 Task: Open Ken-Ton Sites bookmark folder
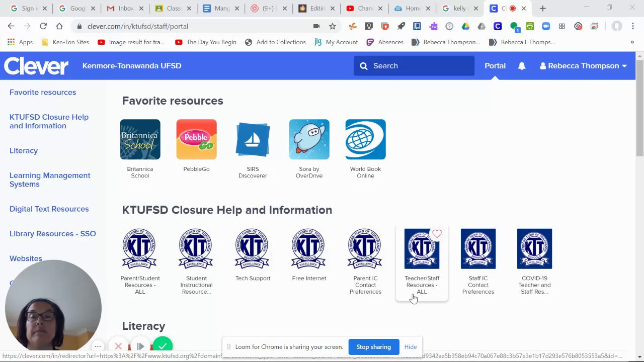65,42
